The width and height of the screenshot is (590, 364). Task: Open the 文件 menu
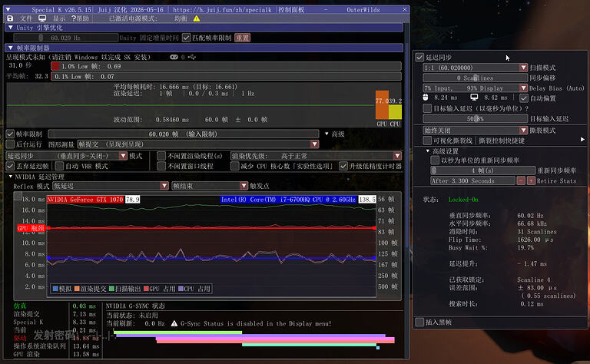click(26, 18)
